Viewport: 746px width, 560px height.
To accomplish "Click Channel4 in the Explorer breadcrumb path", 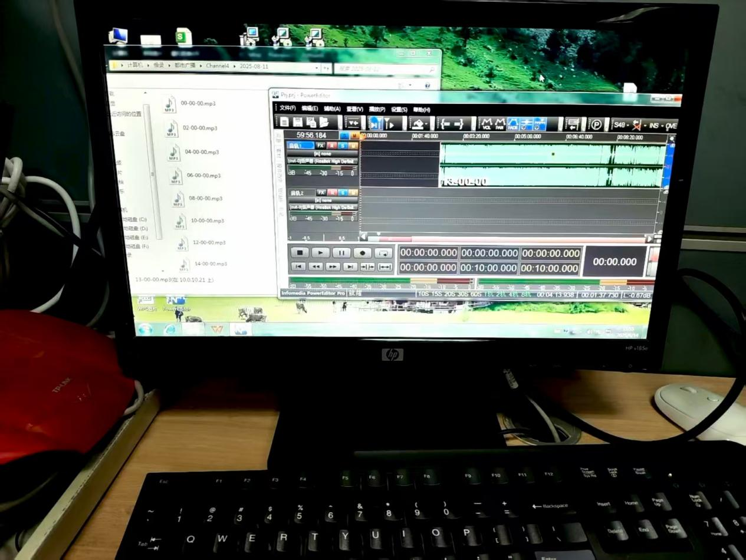I will click(x=217, y=66).
